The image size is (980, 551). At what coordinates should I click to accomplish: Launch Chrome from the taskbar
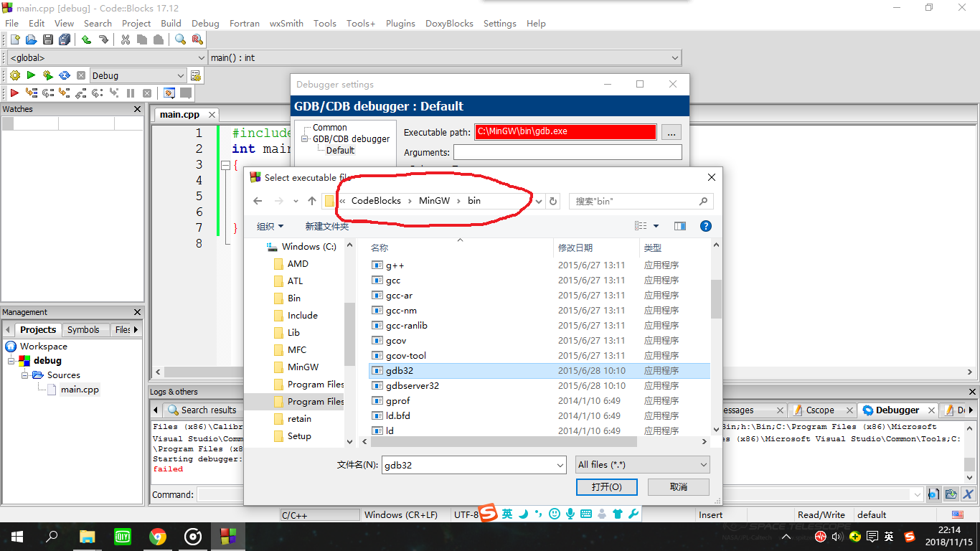coord(157,536)
